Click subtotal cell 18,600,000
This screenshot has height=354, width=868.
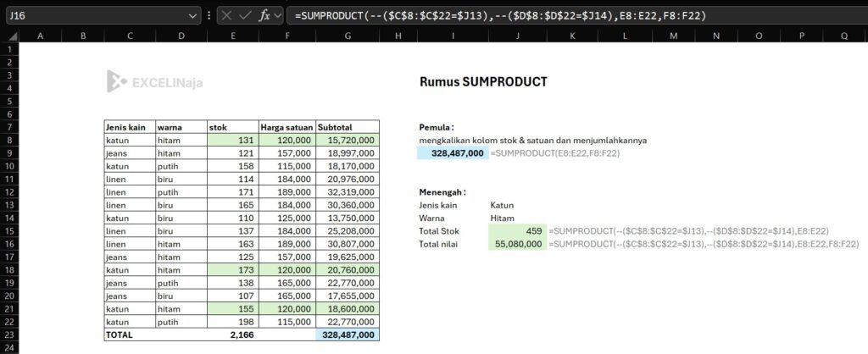[x=347, y=309]
